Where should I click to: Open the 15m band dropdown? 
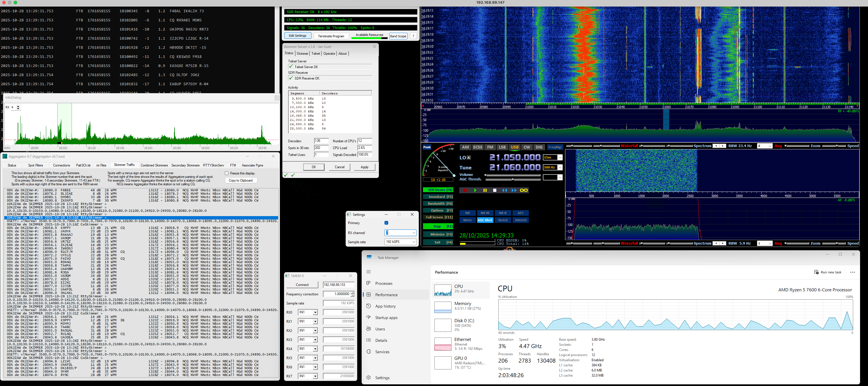coord(560,157)
